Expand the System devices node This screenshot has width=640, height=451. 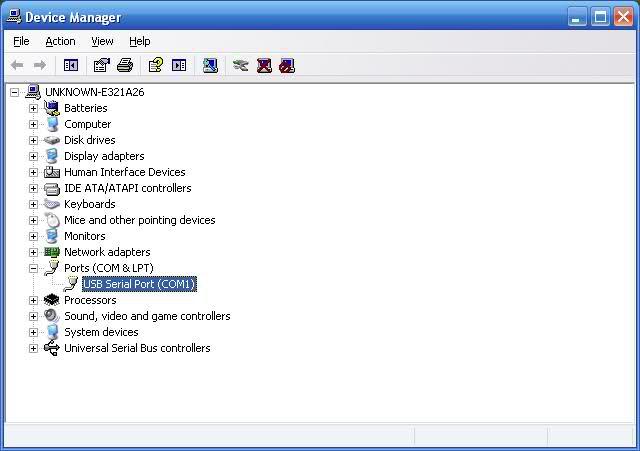(x=33, y=332)
